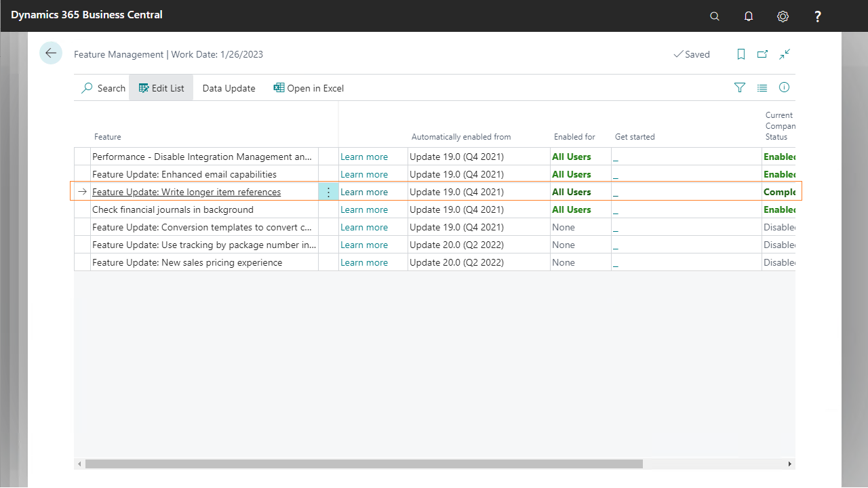Open Learn more for Conversion templates feature

point(364,227)
